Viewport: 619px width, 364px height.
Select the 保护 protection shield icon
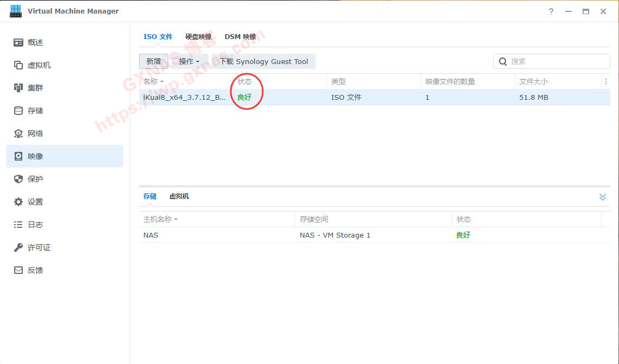pyautogui.click(x=18, y=179)
